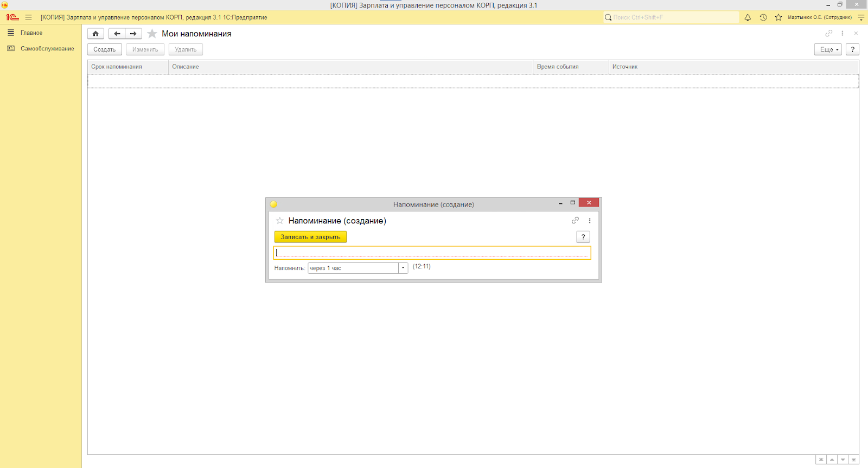Copy link to Мои напоминания page
Viewport: 868px width, 468px height.
click(x=829, y=33)
